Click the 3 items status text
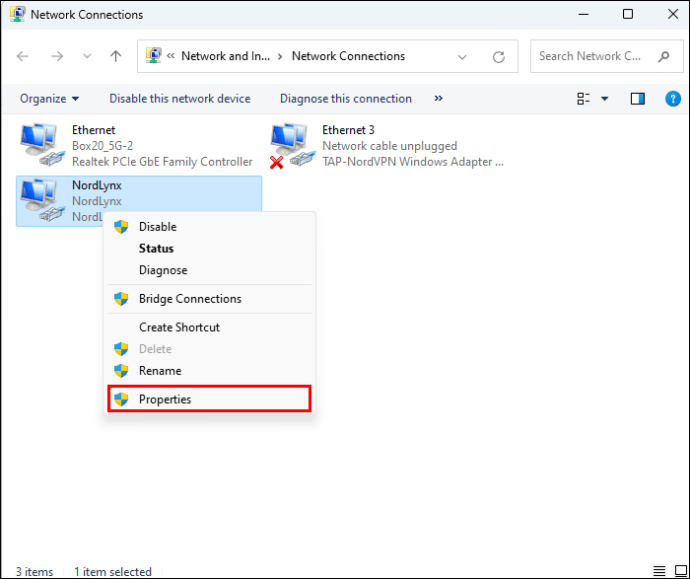This screenshot has height=579, width=690. [34, 572]
